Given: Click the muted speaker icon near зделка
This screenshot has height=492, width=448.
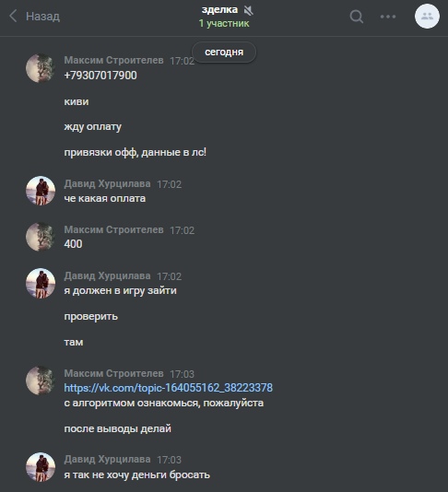Looking at the screenshot, I should click(248, 11).
